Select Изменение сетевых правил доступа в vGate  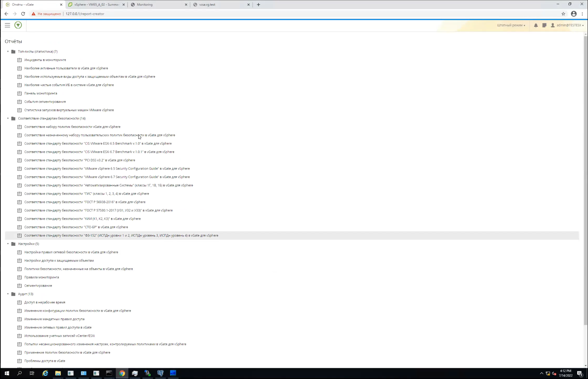point(58,327)
